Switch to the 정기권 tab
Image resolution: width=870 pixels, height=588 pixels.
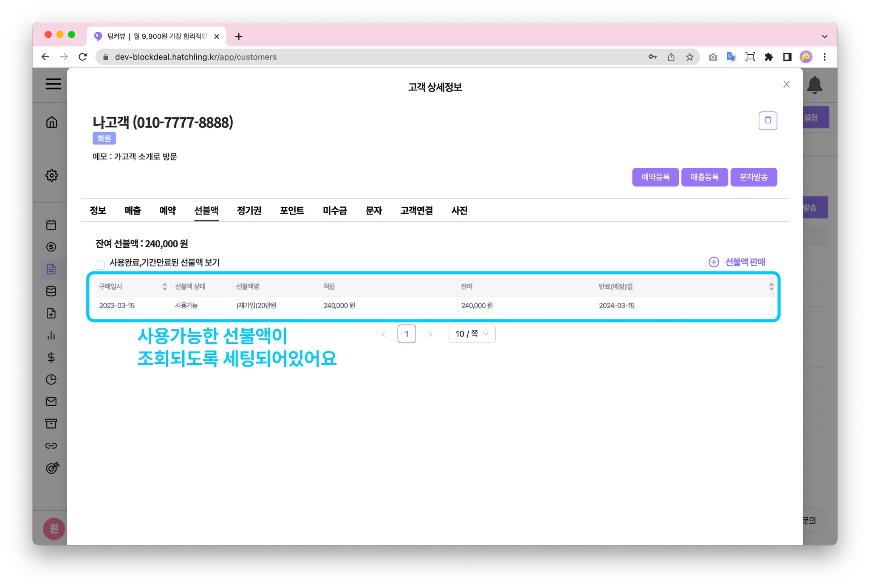tap(249, 211)
